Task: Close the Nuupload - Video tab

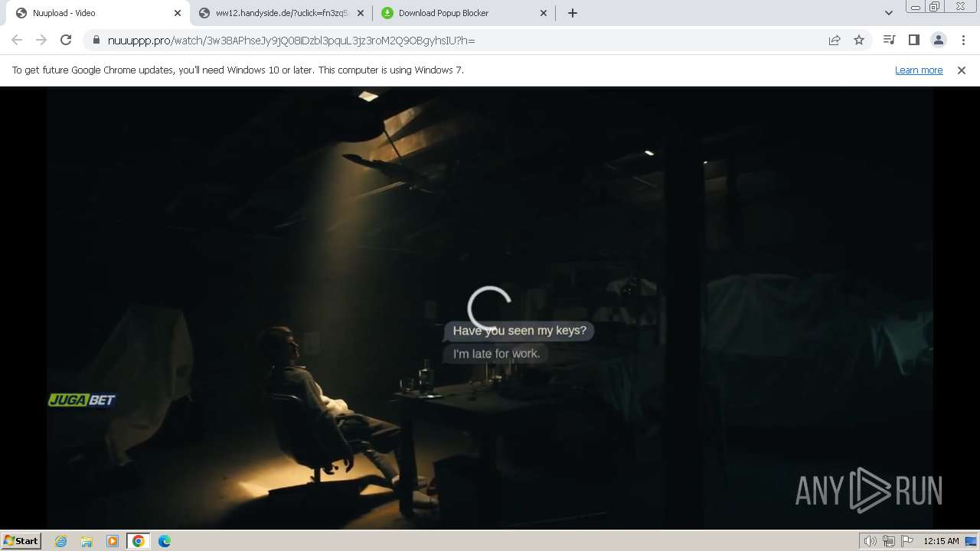Action: 177,13
